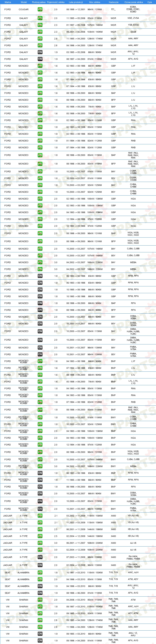Click the ON diesel icon for GALAXY 1.9 110KM
The width and height of the screenshot is (156, 644).
[x=40, y=59]
